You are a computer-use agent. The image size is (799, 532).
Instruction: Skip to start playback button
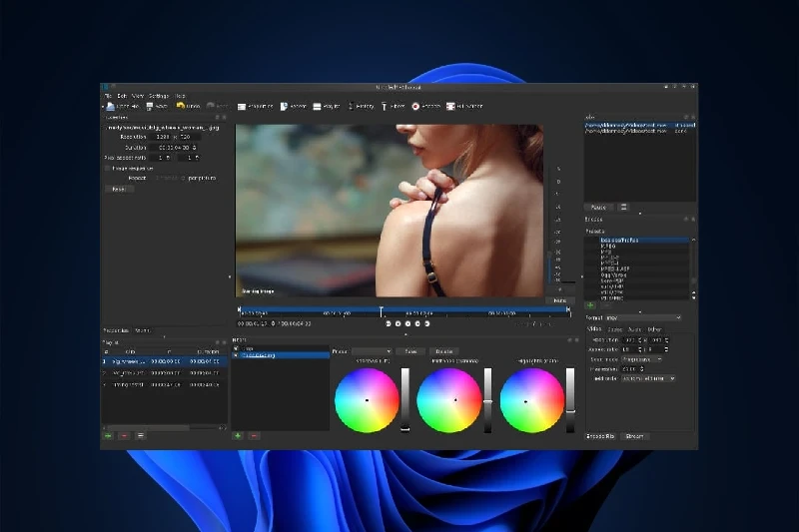[389, 323]
